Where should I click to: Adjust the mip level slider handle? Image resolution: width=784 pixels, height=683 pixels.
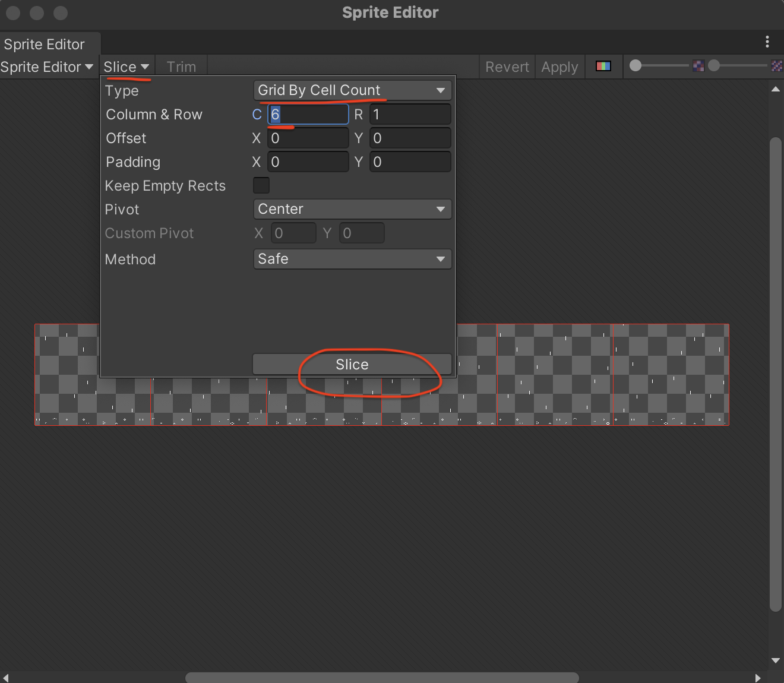tap(714, 65)
